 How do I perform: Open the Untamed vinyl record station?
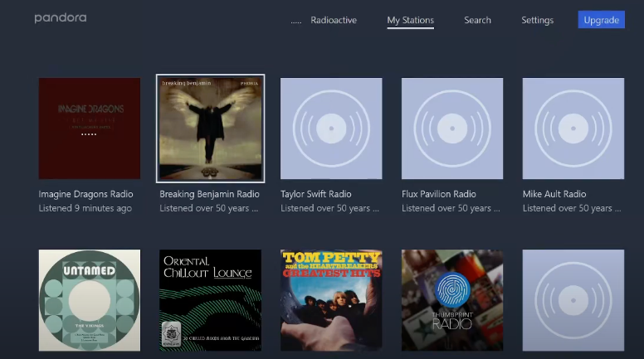point(90,300)
